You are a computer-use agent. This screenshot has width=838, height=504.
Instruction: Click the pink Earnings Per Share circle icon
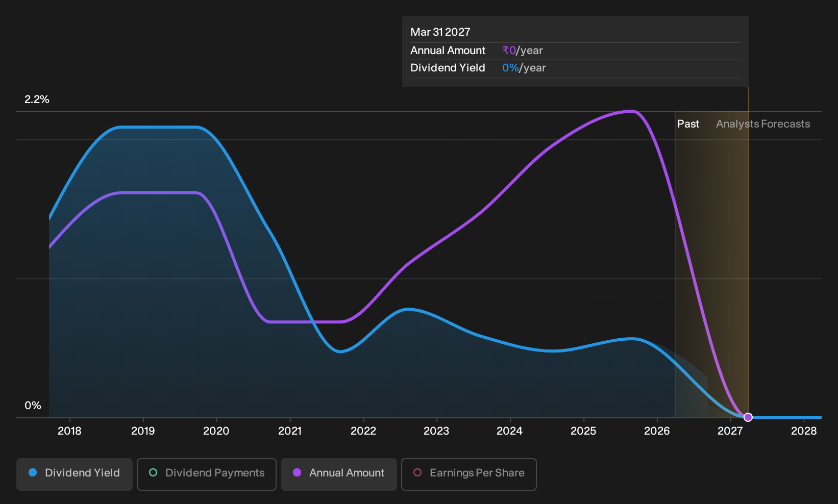click(417, 472)
